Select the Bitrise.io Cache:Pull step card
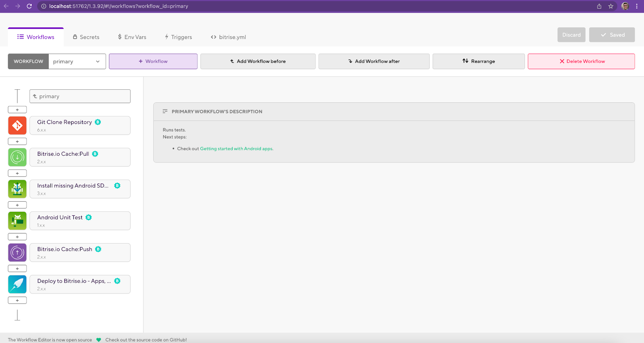 (x=80, y=157)
